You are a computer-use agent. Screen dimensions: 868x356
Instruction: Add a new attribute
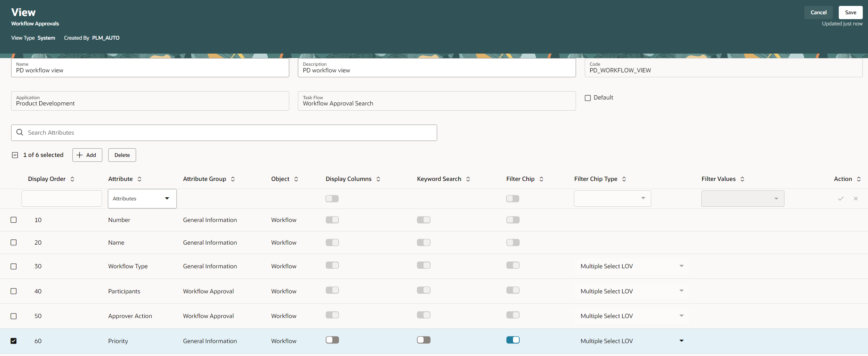click(87, 155)
